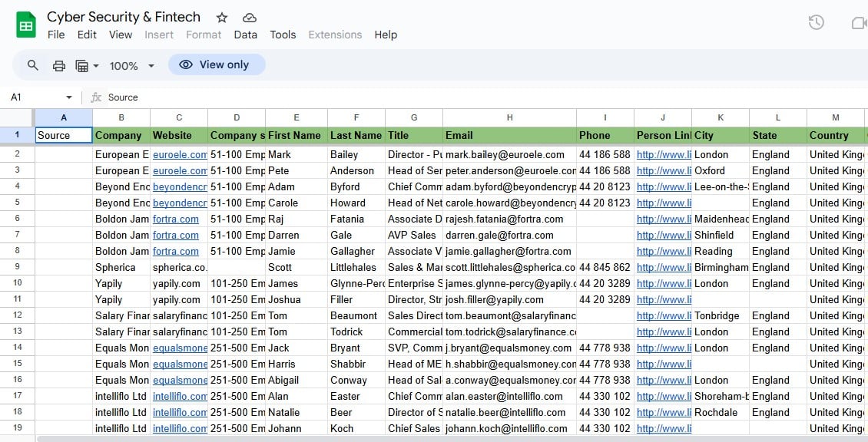Open the Extensions menu
This screenshot has width=868, height=442.
point(335,35)
